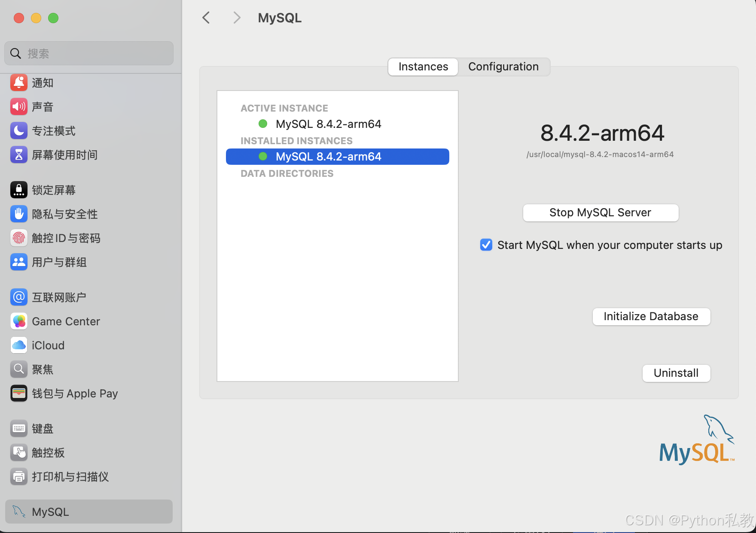This screenshot has width=756, height=533.
Task: Click the /usr/local/mysql-8.4.2-macos14-arm64 path text
Action: [600, 154]
